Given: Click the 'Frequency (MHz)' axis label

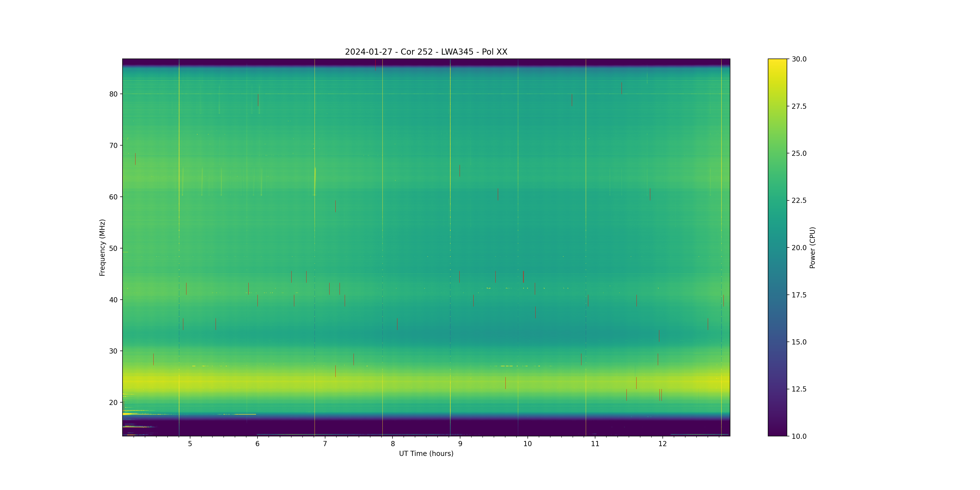Looking at the screenshot, I should 102,247.
